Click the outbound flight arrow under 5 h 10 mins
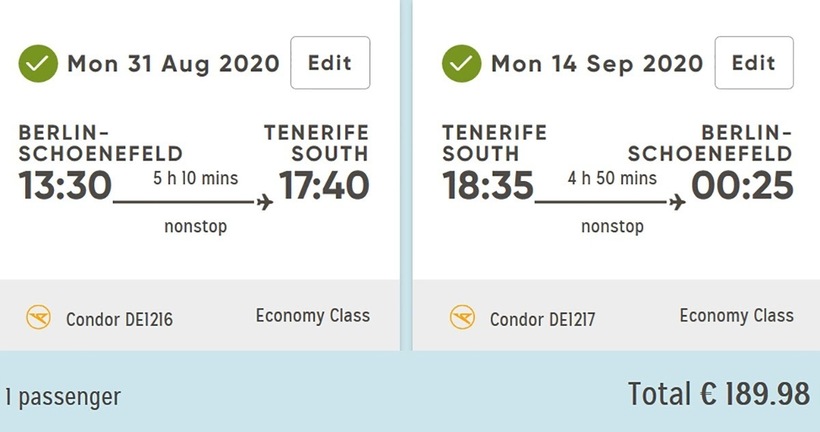The width and height of the screenshot is (820, 432). click(x=194, y=203)
